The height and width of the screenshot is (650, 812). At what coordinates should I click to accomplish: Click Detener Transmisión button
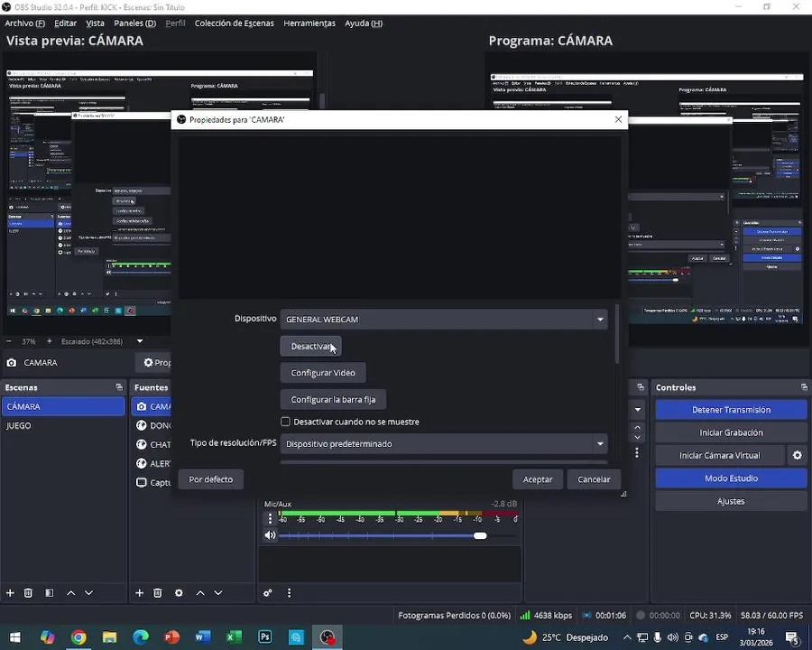tap(731, 410)
